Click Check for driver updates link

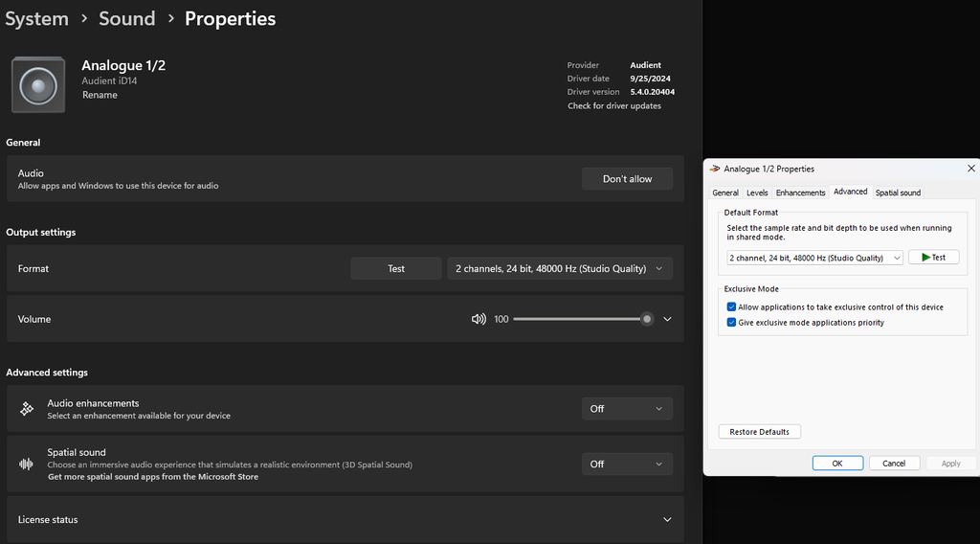pos(614,106)
